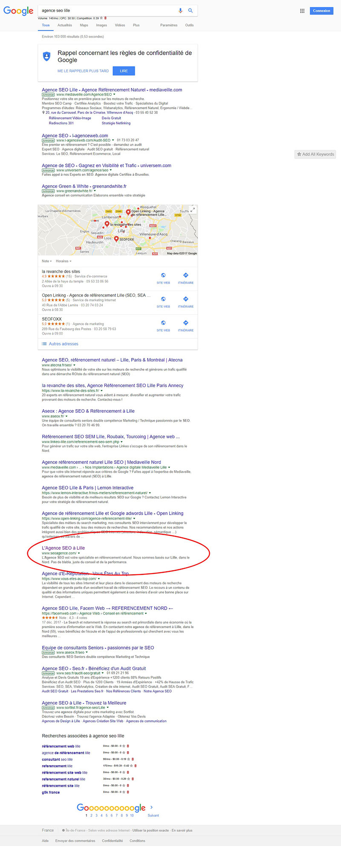Click Autres adresses link
Image resolution: width=341 pixels, height=868 pixels.
[64, 344]
